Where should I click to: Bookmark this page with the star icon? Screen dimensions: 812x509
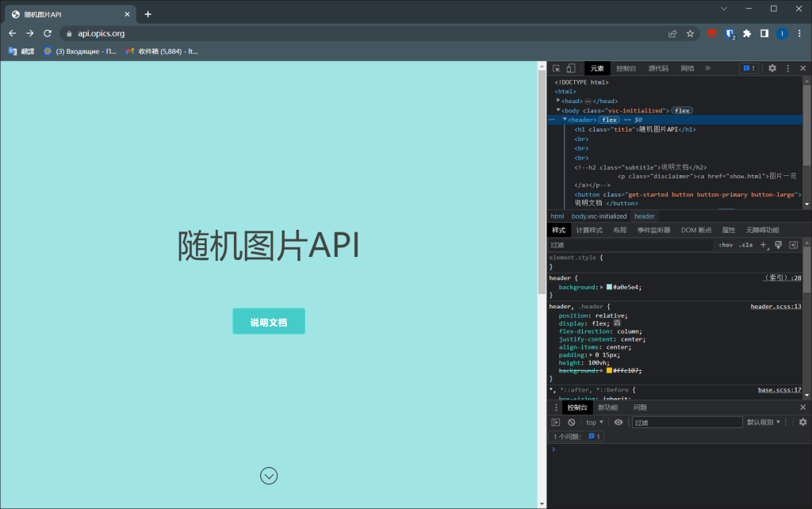click(x=690, y=33)
